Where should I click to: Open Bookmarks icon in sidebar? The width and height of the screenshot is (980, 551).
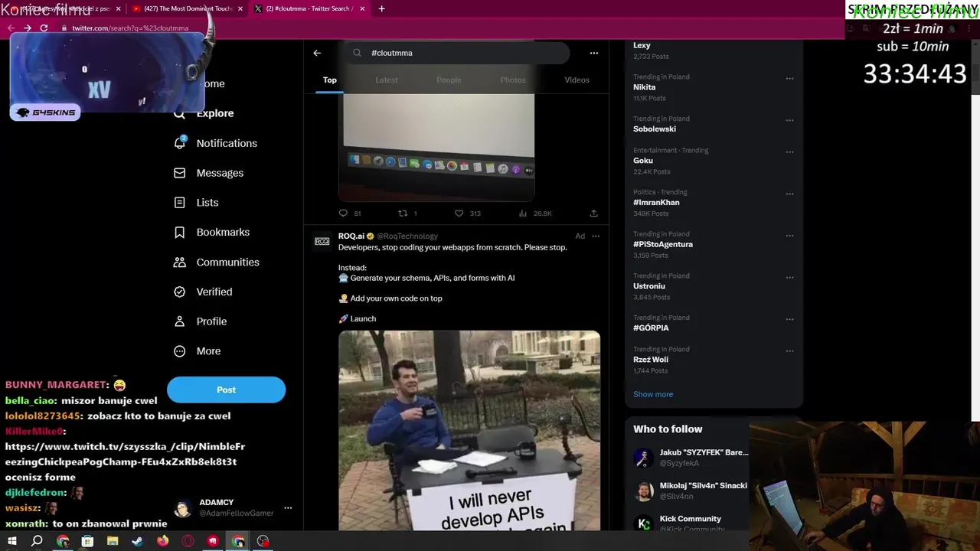[x=179, y=232]
